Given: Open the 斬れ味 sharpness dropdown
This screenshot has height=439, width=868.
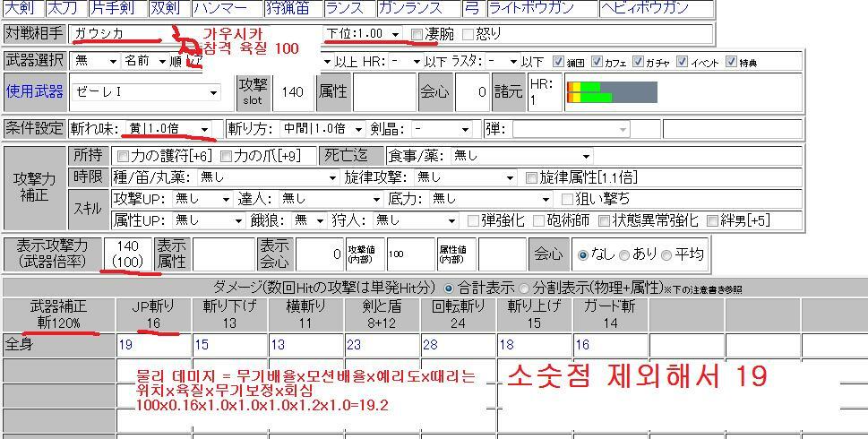Looking at the screenshot, I should click(168, 129).
